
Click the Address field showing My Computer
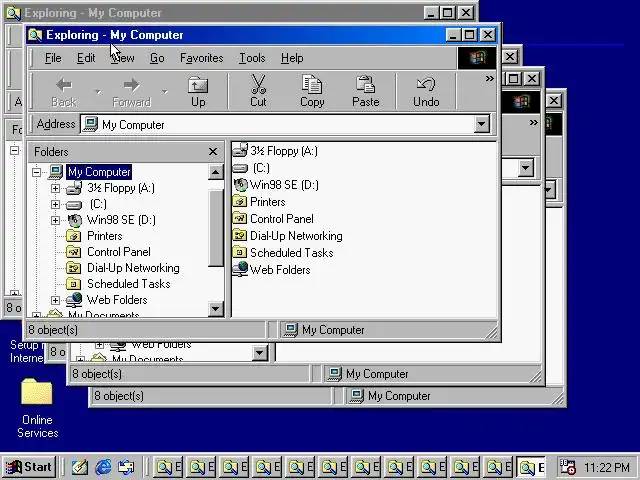278,124
